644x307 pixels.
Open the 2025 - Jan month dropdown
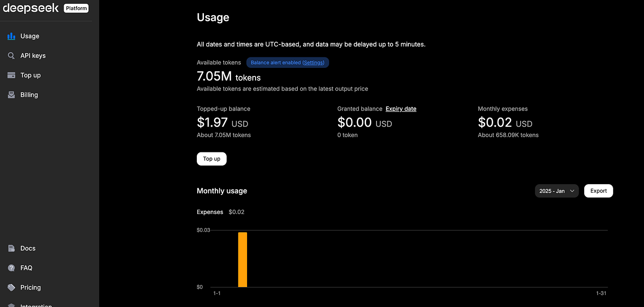pyautogui.click(x=556, y=191)
